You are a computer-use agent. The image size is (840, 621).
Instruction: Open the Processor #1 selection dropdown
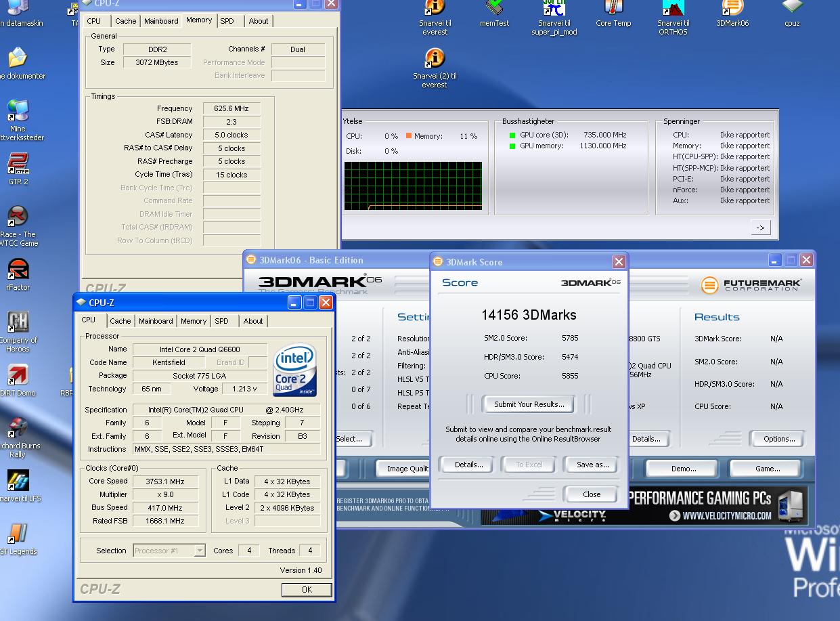coord(169,551)
